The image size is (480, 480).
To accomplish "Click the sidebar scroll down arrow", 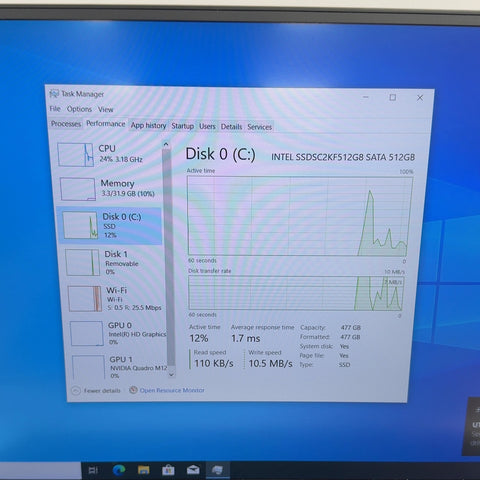I will [171, 375].
